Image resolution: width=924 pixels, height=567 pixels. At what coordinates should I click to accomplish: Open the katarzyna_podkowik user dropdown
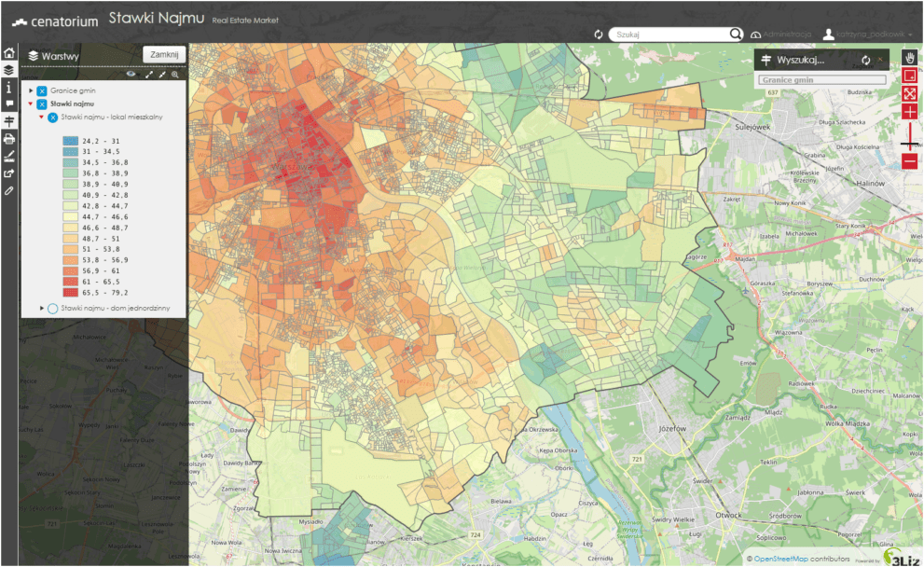point(867,35)
